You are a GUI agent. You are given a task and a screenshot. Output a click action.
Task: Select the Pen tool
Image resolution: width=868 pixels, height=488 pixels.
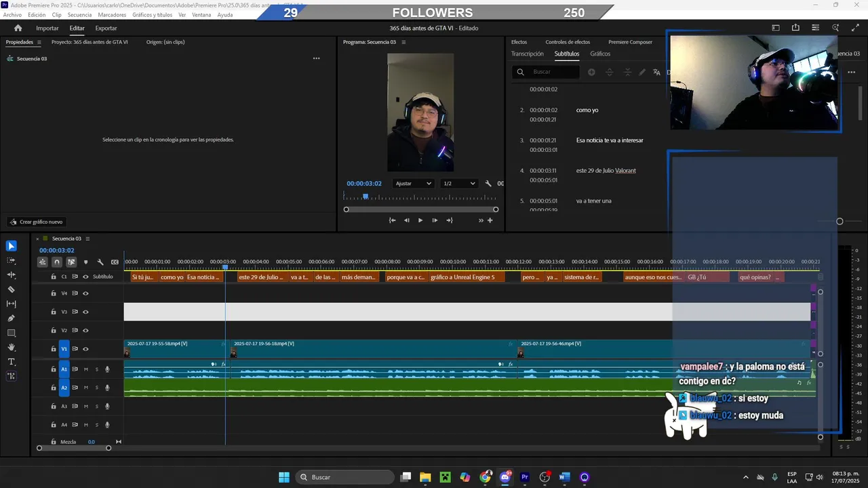pyautogui.click(x=11, y=319)
